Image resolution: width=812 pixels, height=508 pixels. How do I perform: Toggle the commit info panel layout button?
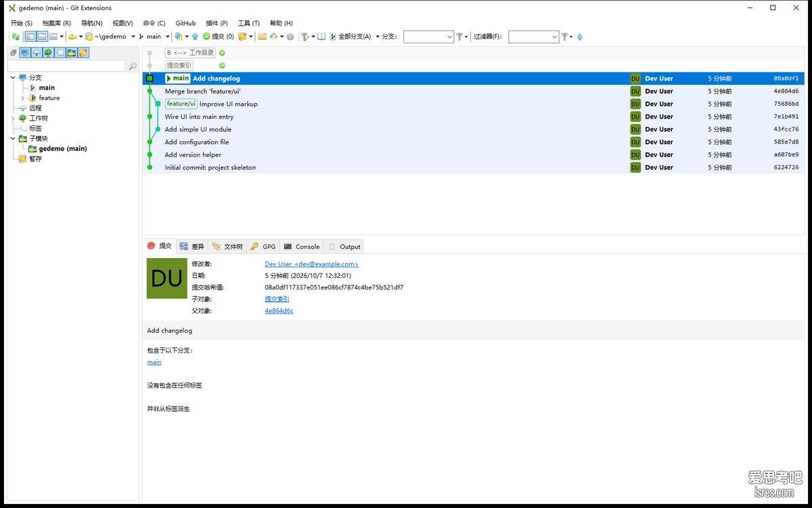pyautogui.click(x=42, y=37)
